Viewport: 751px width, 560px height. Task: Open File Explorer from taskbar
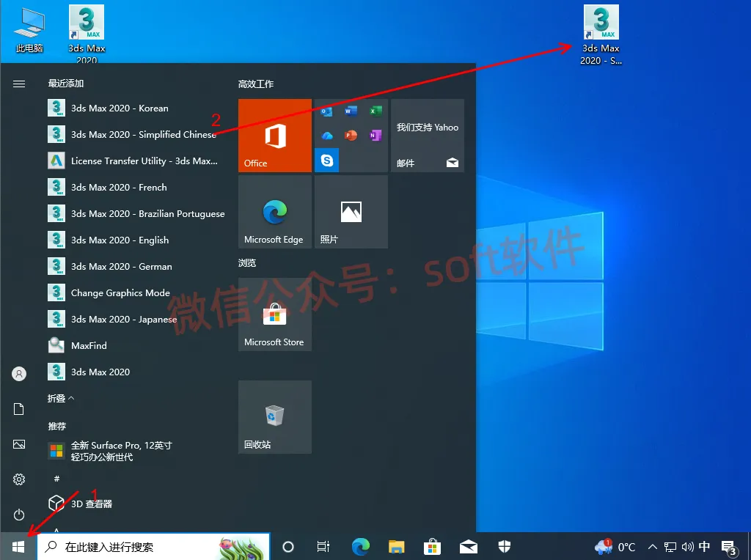(x=396, y=547)
